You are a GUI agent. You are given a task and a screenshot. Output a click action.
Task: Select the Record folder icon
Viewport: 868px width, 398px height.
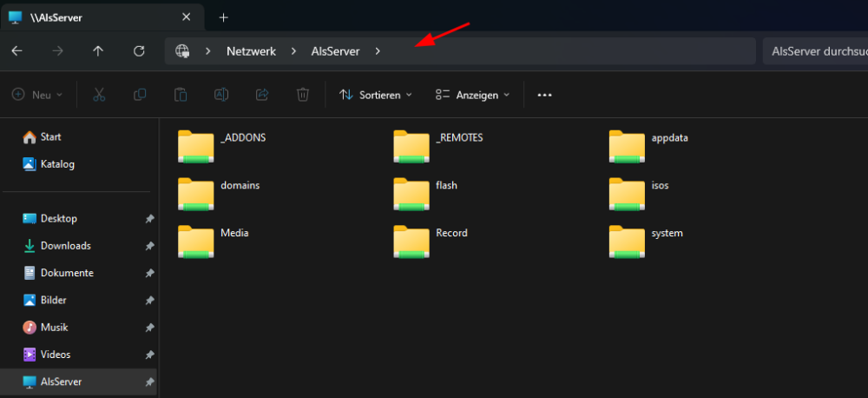pos(411,242)
